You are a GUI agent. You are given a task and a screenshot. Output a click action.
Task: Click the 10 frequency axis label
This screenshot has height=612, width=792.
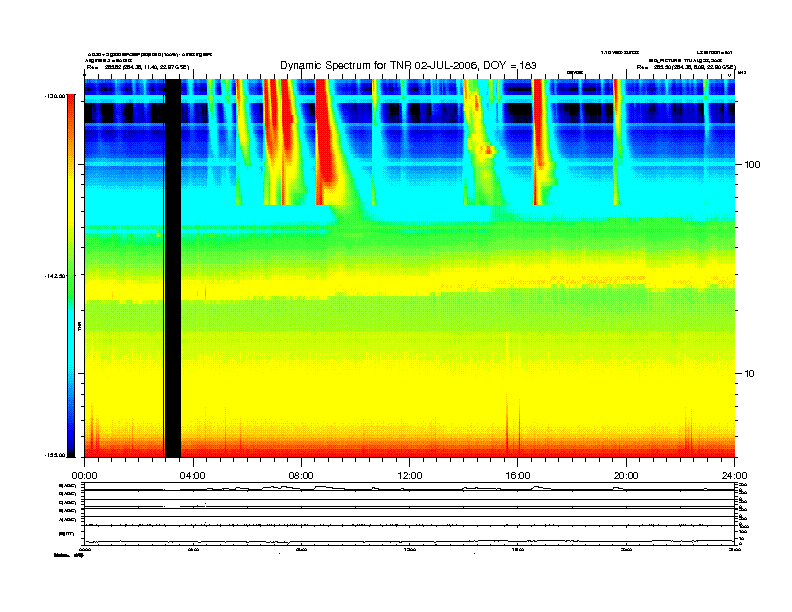tap(750, 374)
